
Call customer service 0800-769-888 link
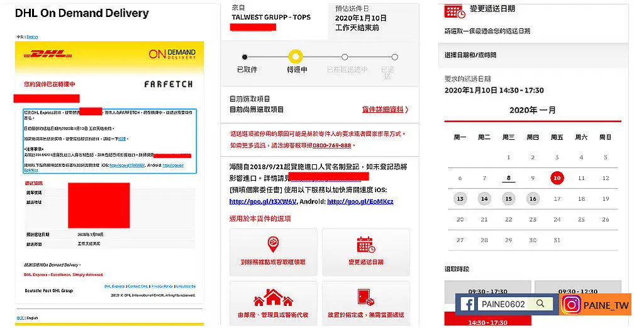(x=332, y=145)
